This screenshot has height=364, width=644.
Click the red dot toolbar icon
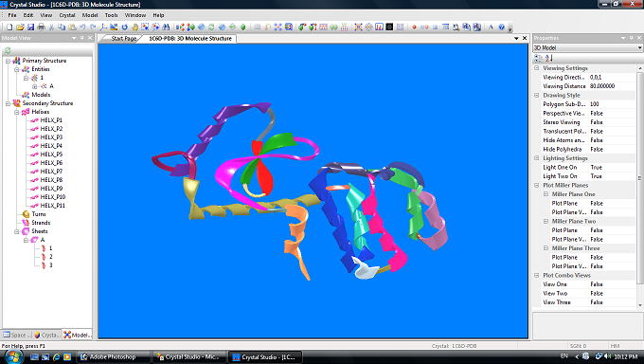pos(414,27)
